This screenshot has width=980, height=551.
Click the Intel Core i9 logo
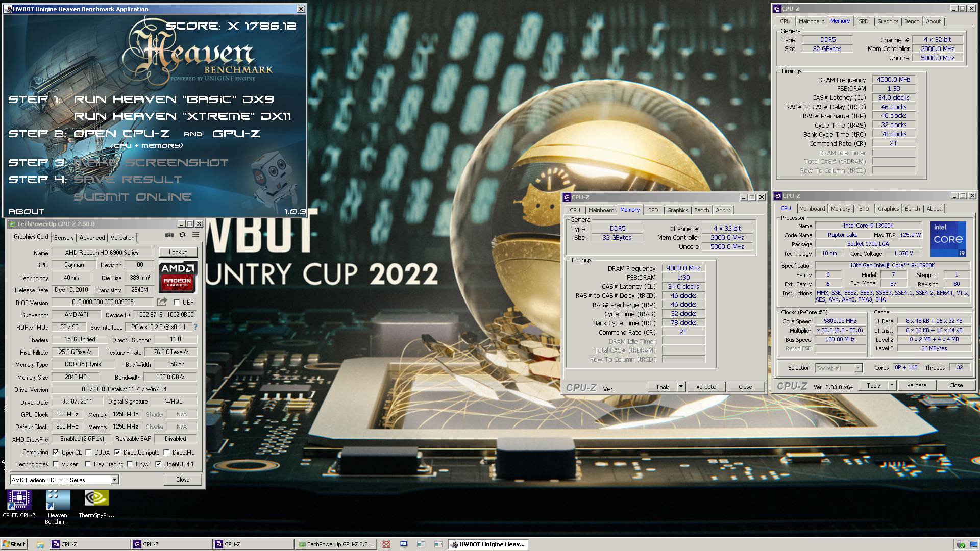948,239
